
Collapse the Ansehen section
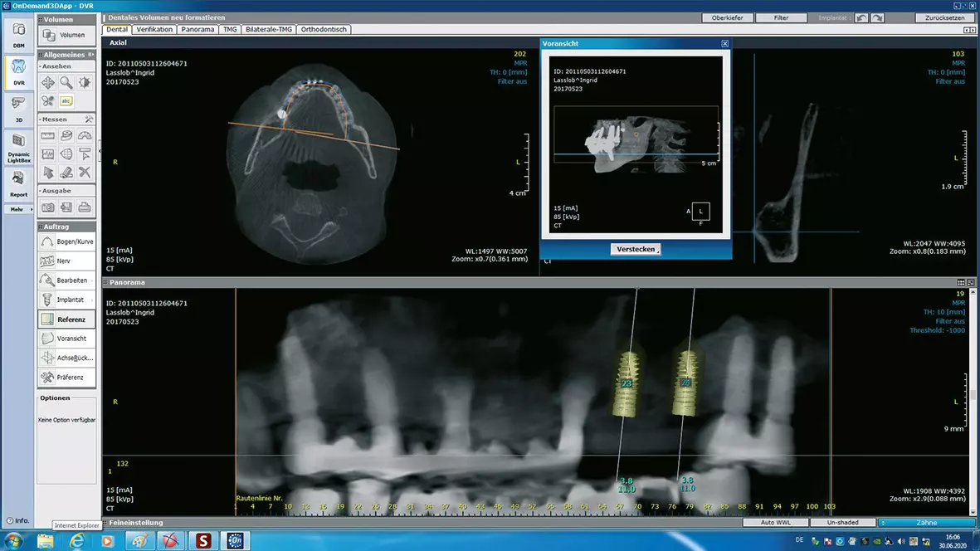tap(56, 66)
